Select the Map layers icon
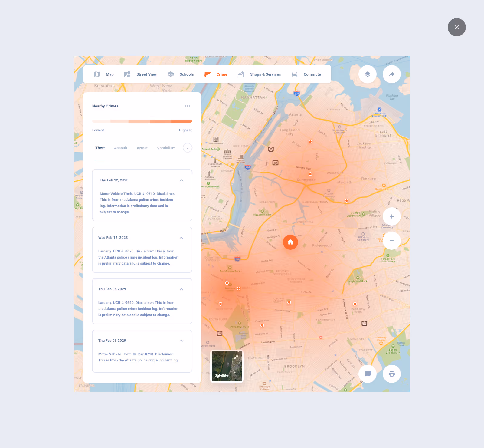This screenshot has height=448, width=484. pyautogui.click(x=368, y=74)
